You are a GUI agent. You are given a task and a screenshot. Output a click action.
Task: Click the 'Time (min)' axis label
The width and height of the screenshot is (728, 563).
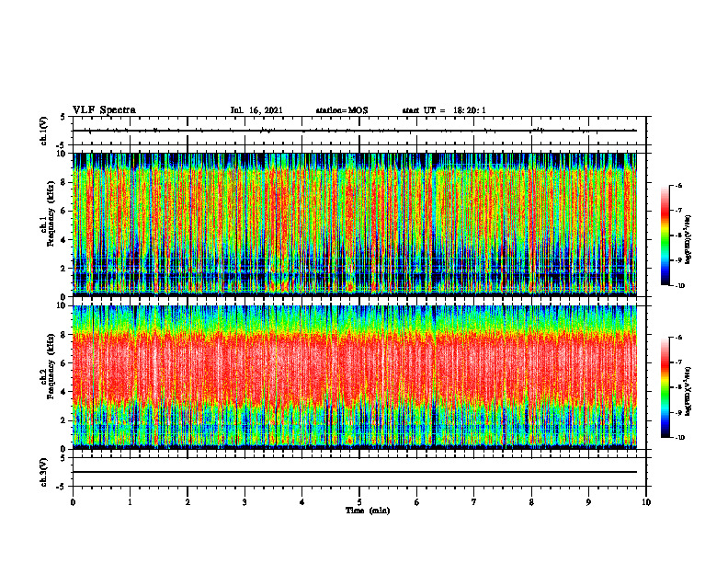pyautogui.click(x=368, y=511)
